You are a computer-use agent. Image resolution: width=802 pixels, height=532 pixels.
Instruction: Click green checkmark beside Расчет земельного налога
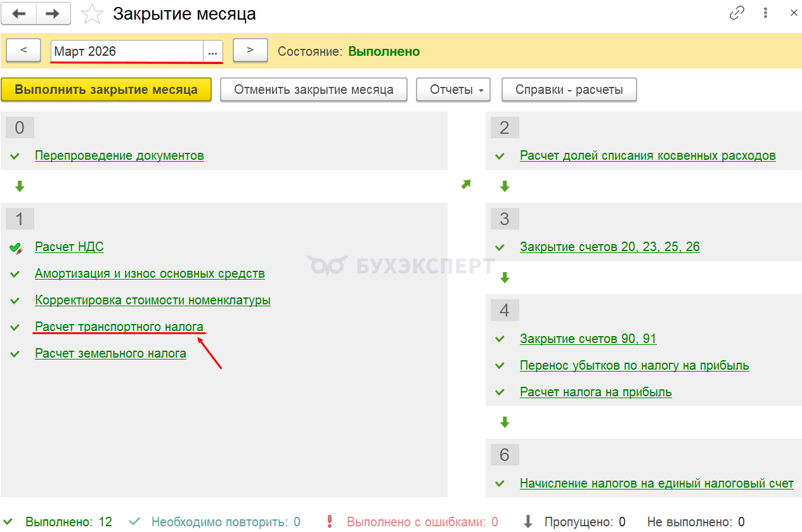pos(15,354)
